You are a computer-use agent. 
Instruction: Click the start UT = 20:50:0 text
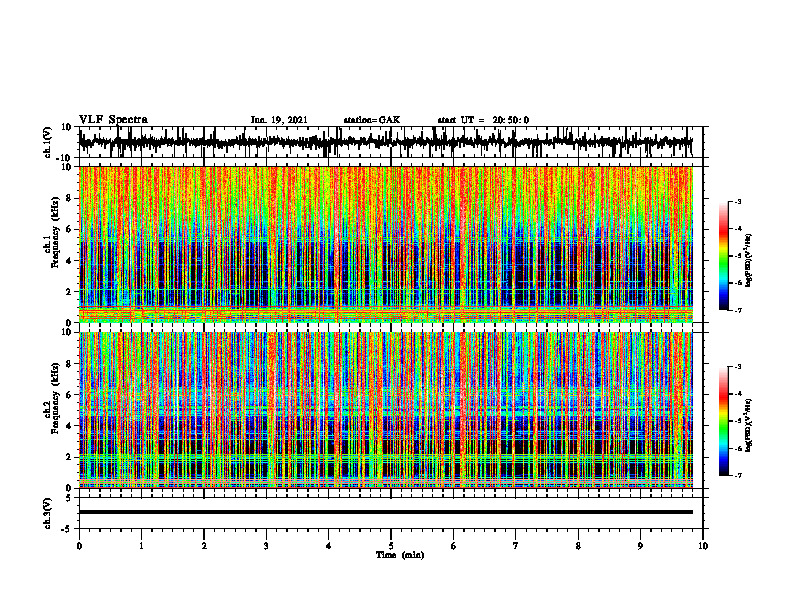coord(483,120)
